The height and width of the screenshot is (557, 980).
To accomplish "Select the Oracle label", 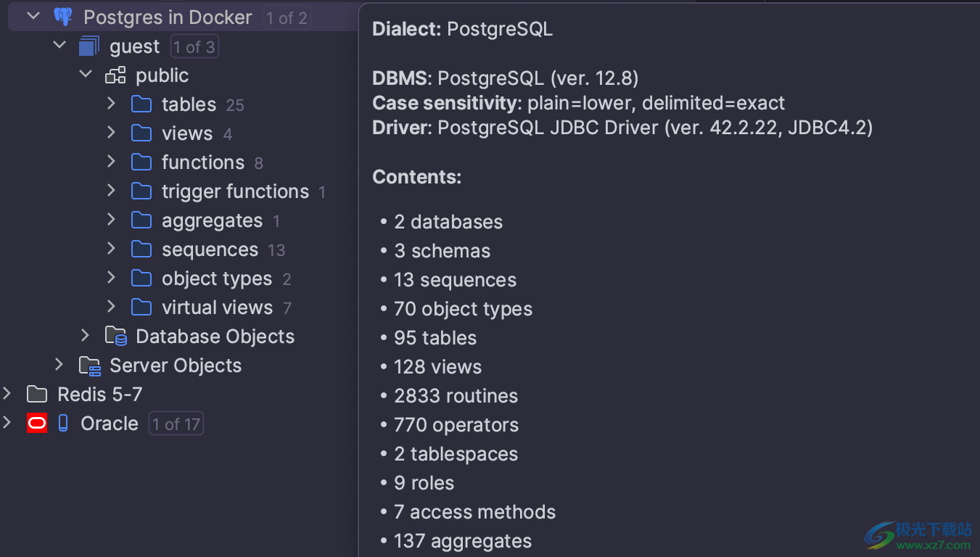I will (x=110, y=424).
